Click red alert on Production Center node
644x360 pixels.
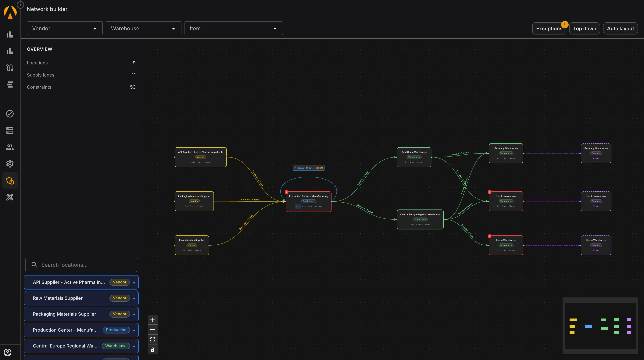[287, 192]
